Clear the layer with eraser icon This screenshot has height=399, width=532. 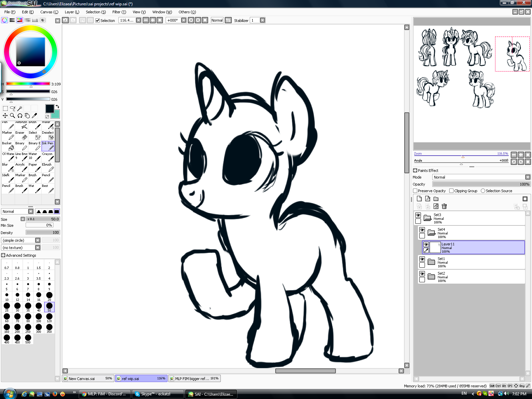point(436,206)
